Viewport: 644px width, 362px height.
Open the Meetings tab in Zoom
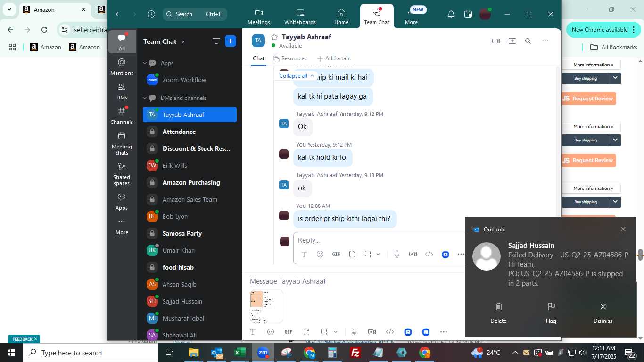(259, 17)
